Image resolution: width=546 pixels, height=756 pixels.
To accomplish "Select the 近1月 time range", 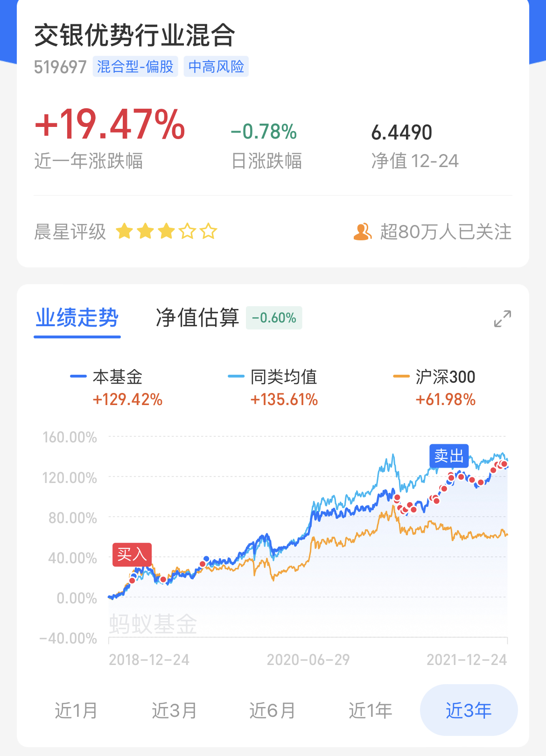I will (76, 710).
